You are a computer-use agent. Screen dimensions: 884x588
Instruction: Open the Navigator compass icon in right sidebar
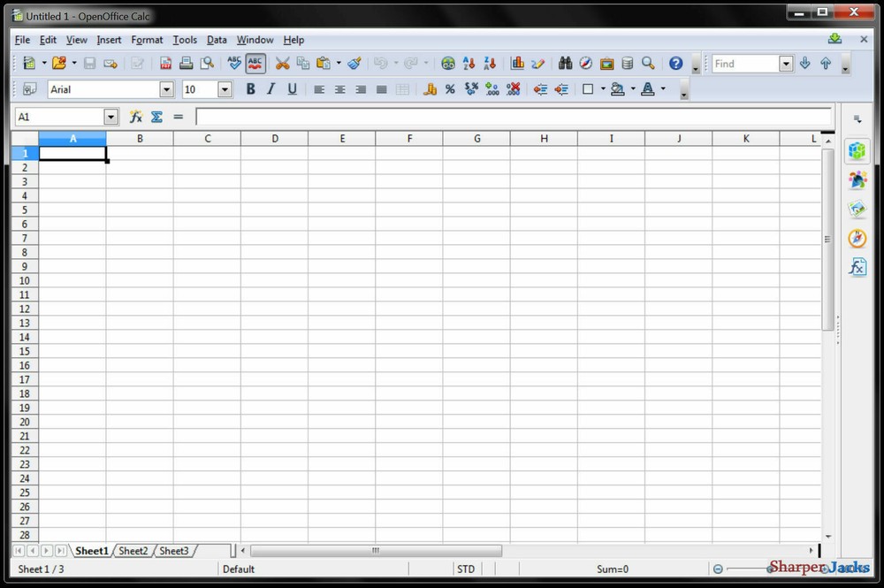click(857, 238)
